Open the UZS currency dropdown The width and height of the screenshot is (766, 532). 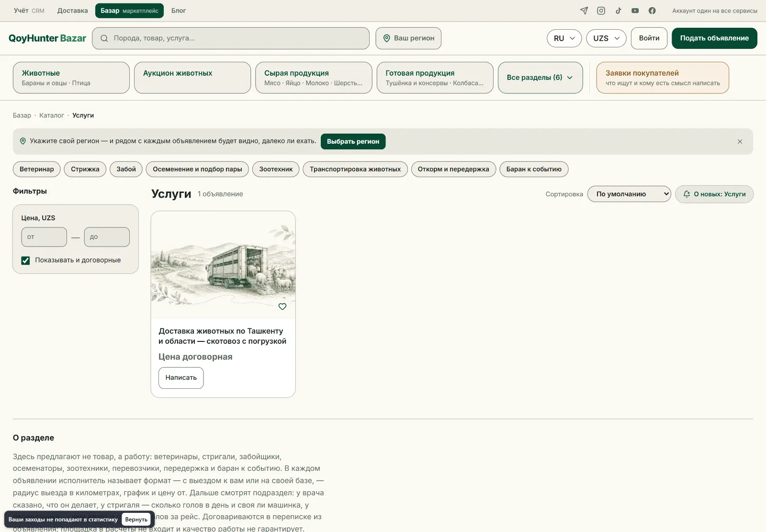click(x=606, y=38)
